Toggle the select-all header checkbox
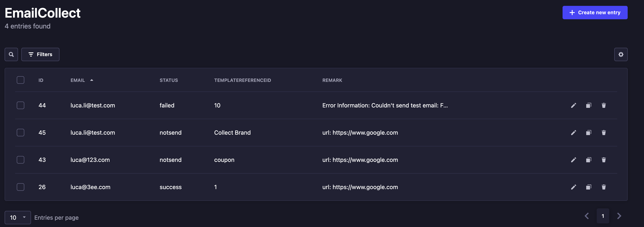Viewport: 644px width, 227px height. [x=21, y=80]
